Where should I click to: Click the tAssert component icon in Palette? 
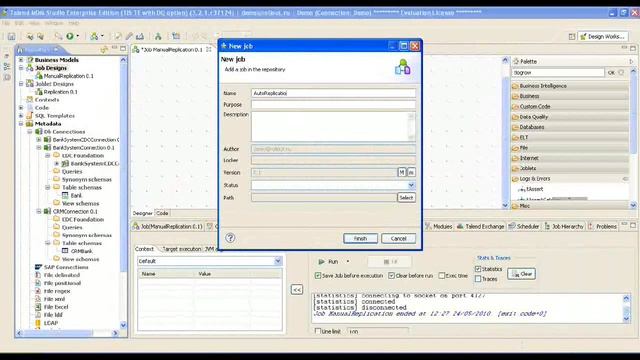521,189
